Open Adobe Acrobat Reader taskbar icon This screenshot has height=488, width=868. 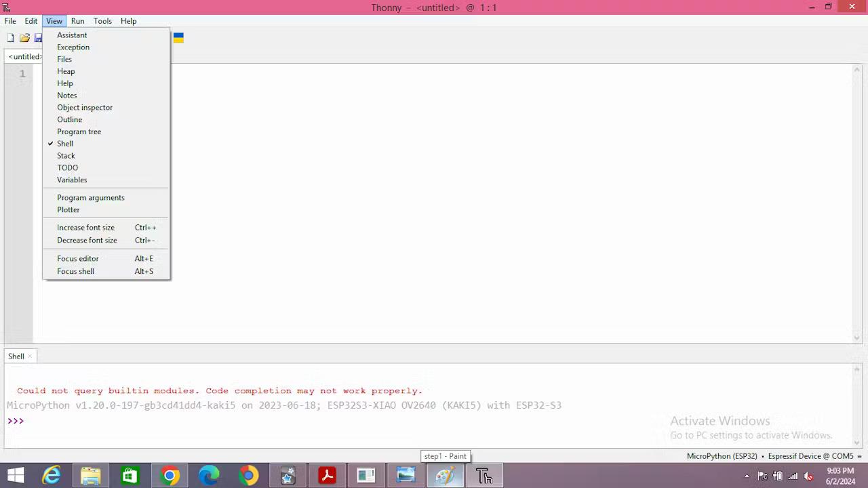(328, 476)
